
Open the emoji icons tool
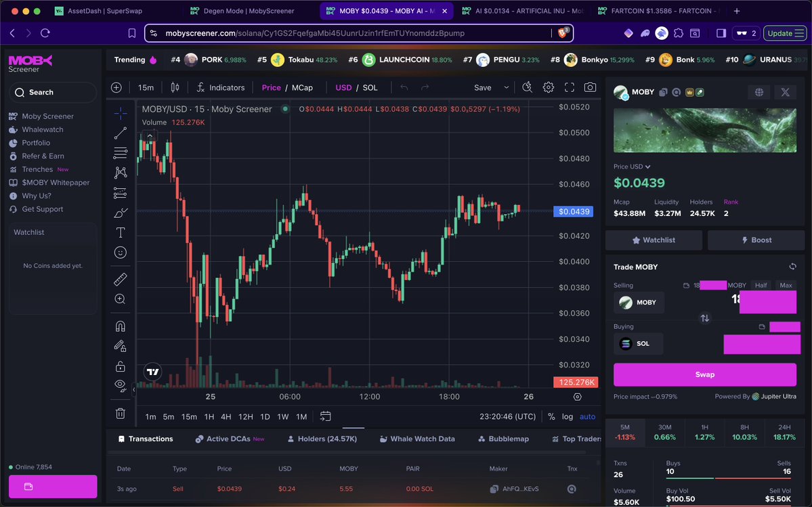click(120, 252)
